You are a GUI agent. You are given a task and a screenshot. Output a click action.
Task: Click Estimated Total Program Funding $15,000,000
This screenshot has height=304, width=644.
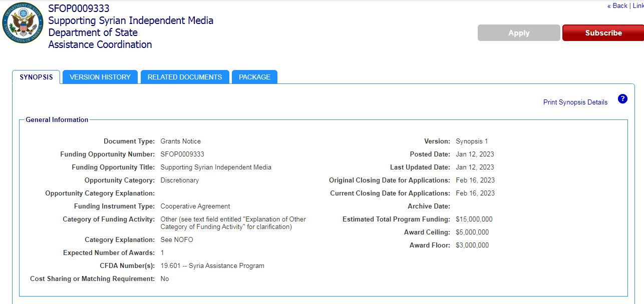pos(474,219)
